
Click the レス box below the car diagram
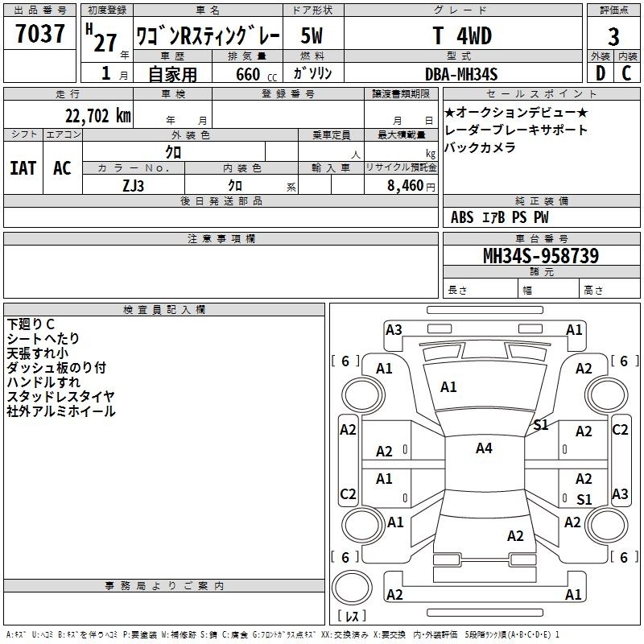pos(351,616)
